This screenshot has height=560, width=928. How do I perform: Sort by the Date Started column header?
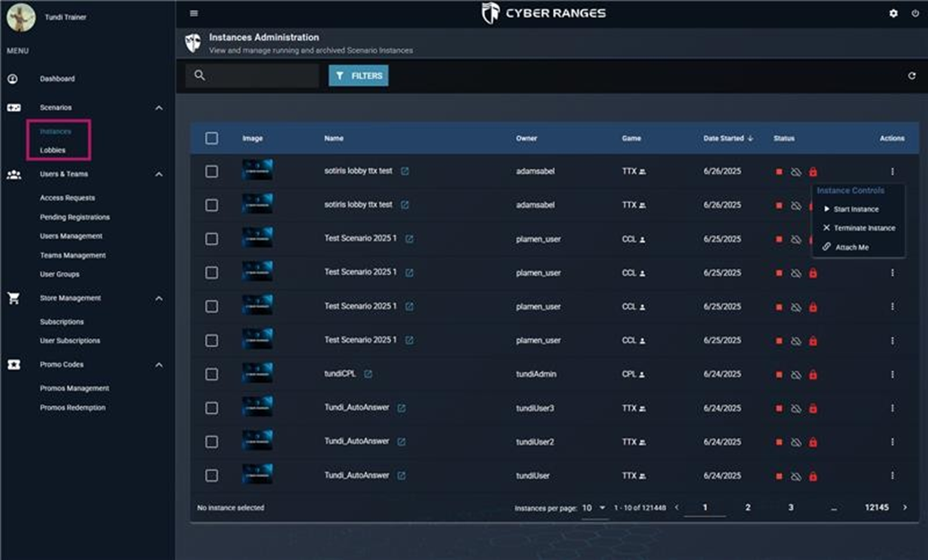click(725, 138)
